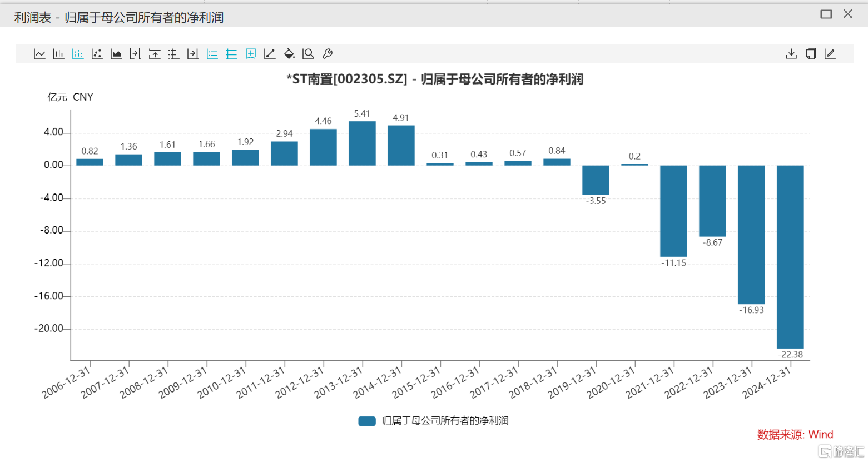Select the bar for 2013-12-31
868x462 pixels.
362,143
